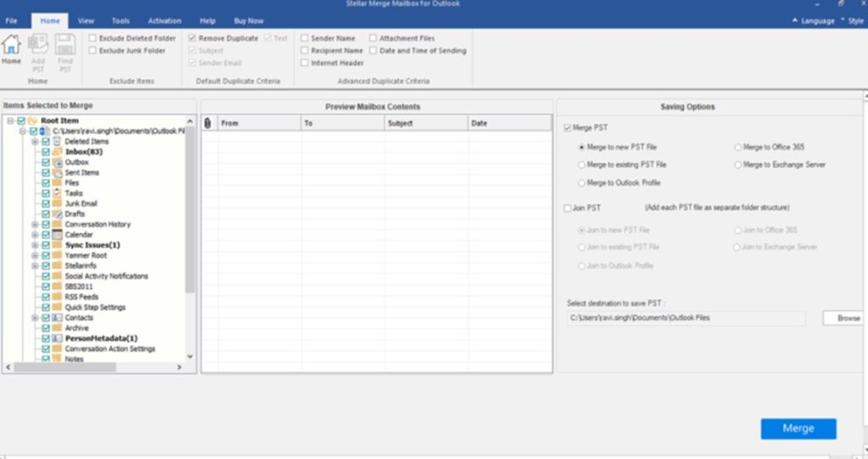Click the Add PST icon
The width and height of the screenshot is (868, 459).
click(38, 46)
